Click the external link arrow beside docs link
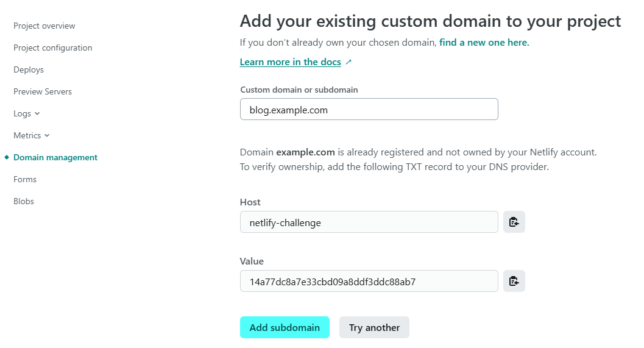The height and width of the screenshot is (348, 644). [x=349, y=62]
